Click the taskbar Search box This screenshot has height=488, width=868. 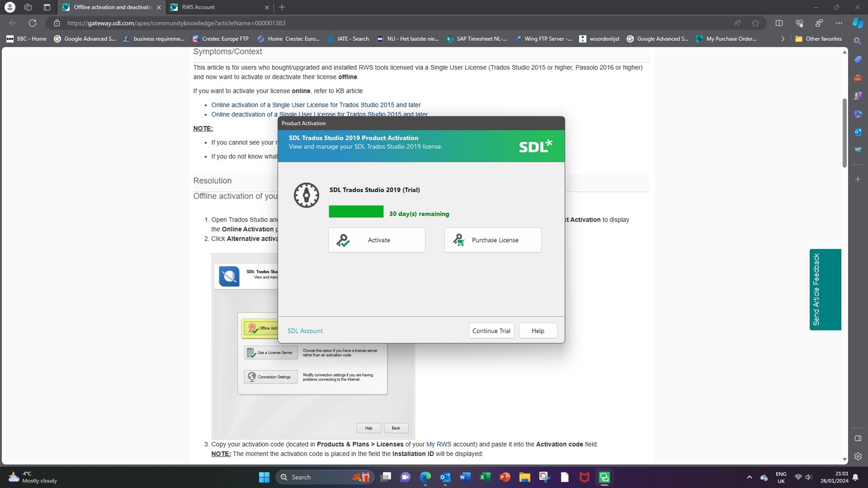[325, 477]
